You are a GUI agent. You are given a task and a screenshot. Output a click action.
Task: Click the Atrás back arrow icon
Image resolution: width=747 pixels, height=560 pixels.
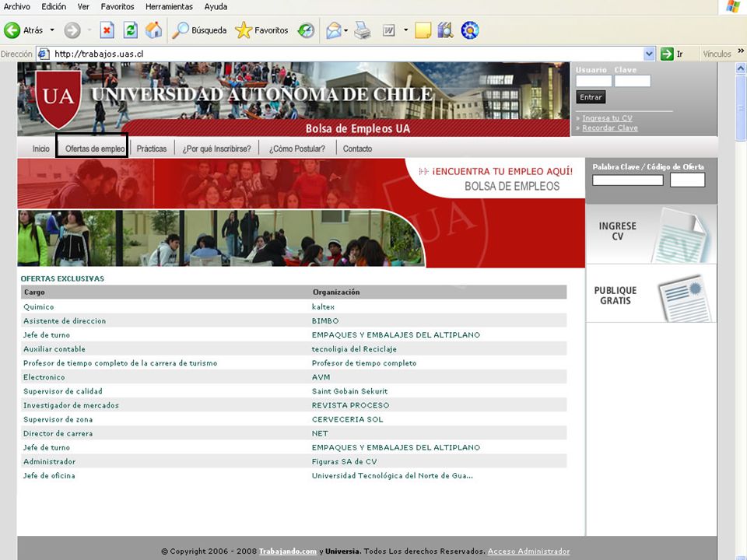click(12, 30)
